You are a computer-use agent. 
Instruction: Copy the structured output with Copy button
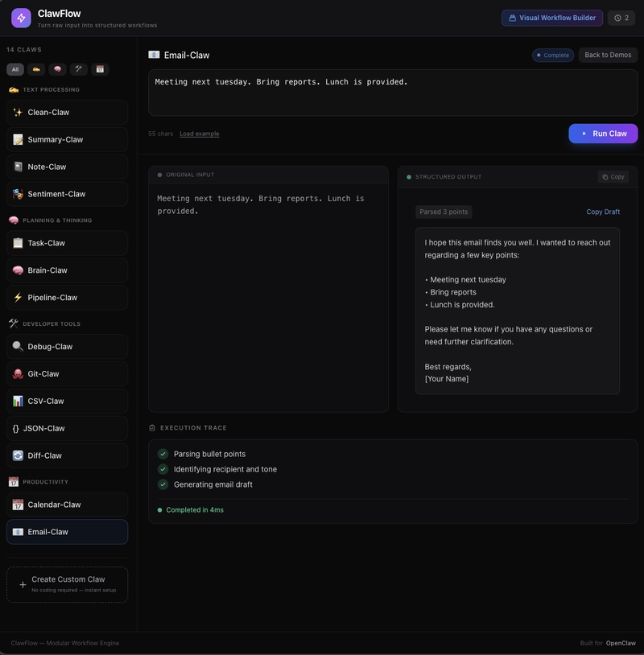(x=613, y=177)
